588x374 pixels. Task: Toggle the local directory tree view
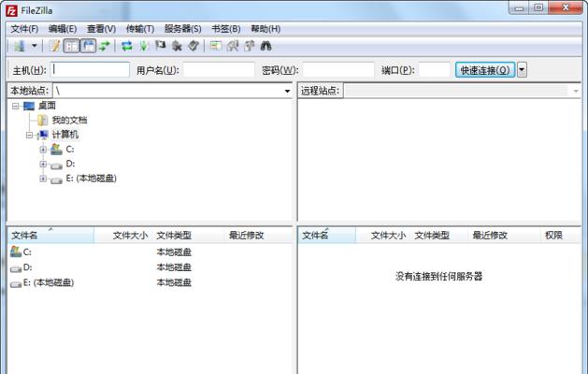pyautogui.click(x=71, y=46)
